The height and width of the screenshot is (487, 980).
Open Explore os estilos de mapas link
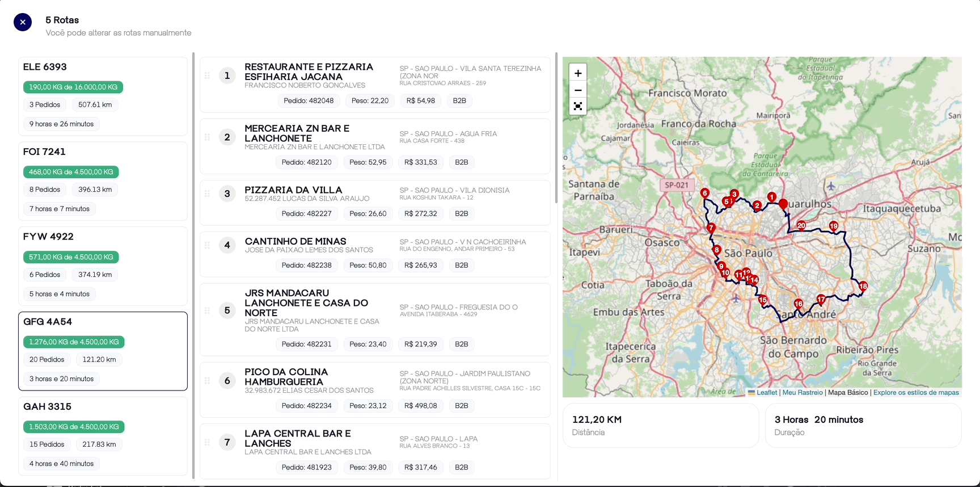pyautogui.click(x=915, y=393)
